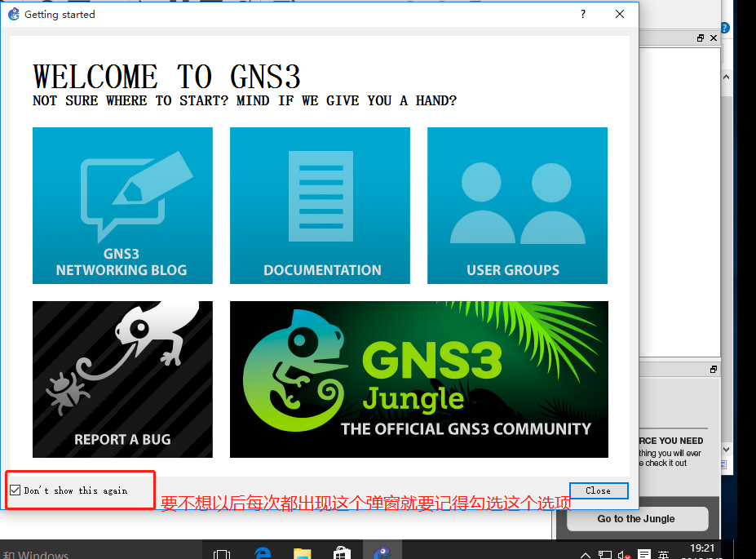
Task: Click the 英 input method indicator
Action: click(x=663, y=555)
